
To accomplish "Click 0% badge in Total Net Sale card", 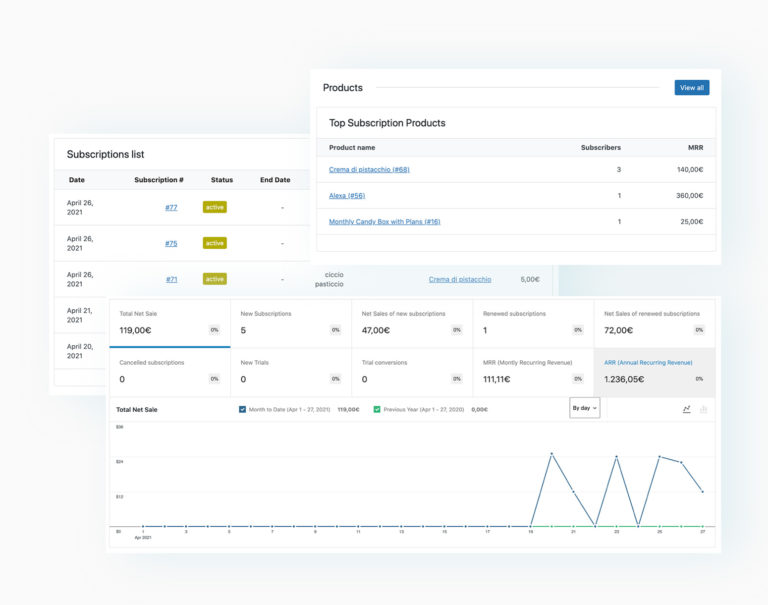I will 214,330.
